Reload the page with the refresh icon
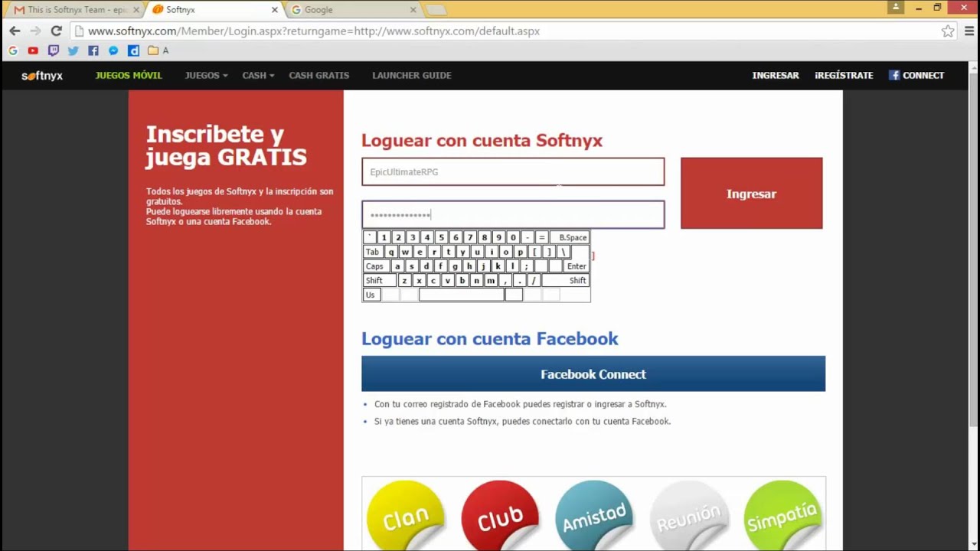Viewport: 980px width, 551px height. click(x=56, y=31)
